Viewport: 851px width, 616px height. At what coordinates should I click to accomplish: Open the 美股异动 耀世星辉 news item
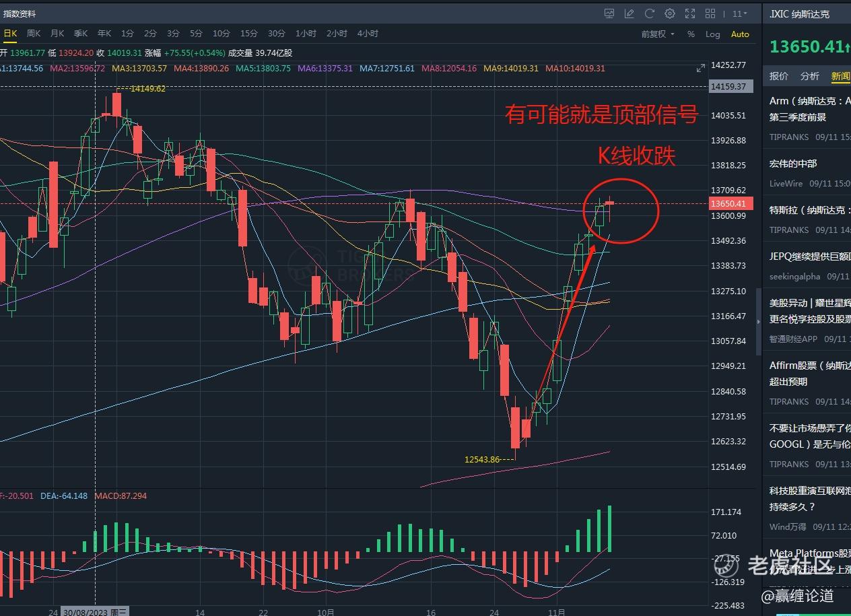[x=810, y=320]
